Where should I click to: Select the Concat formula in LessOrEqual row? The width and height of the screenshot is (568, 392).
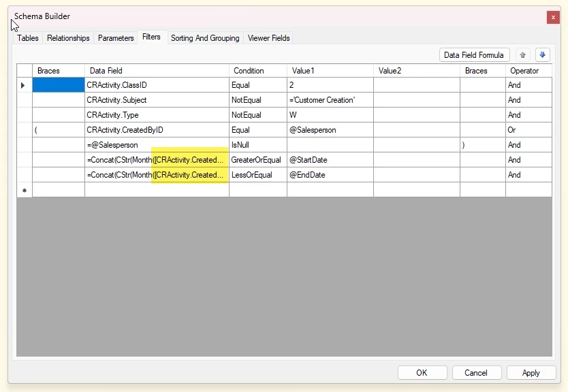pyautogui.click(x=157, y=175)
